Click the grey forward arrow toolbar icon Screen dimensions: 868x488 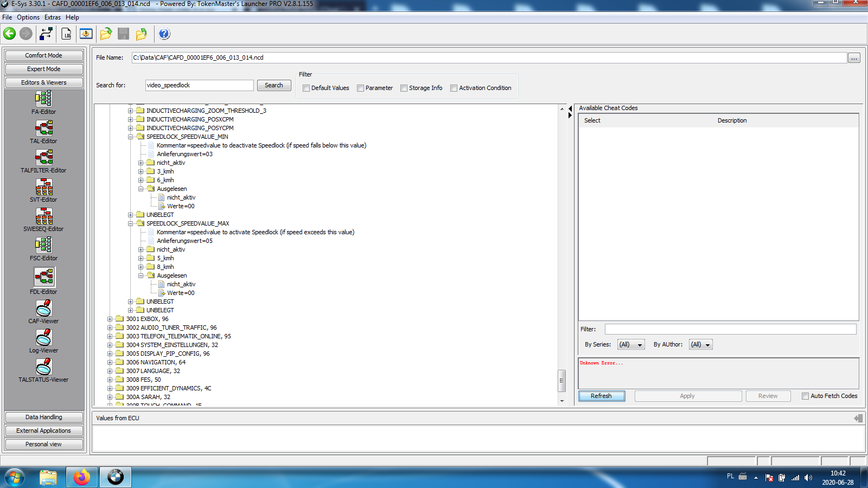[25, 34]
